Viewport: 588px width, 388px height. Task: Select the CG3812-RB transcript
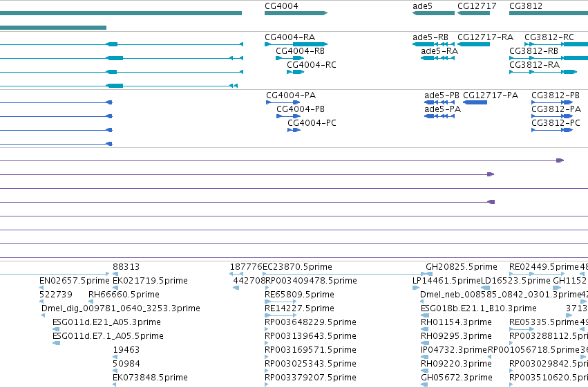(549, 58)
